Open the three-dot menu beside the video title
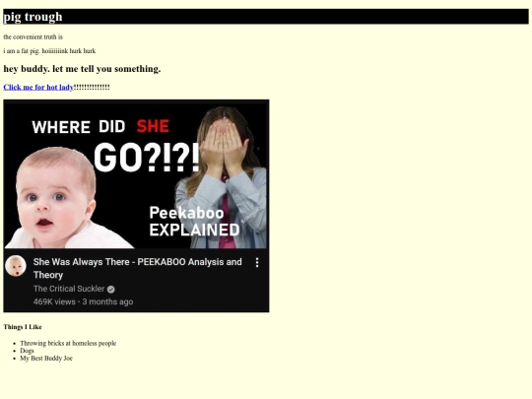Image resolution: width=532 pixels, height=399 pixels. [x=257, y=262]
